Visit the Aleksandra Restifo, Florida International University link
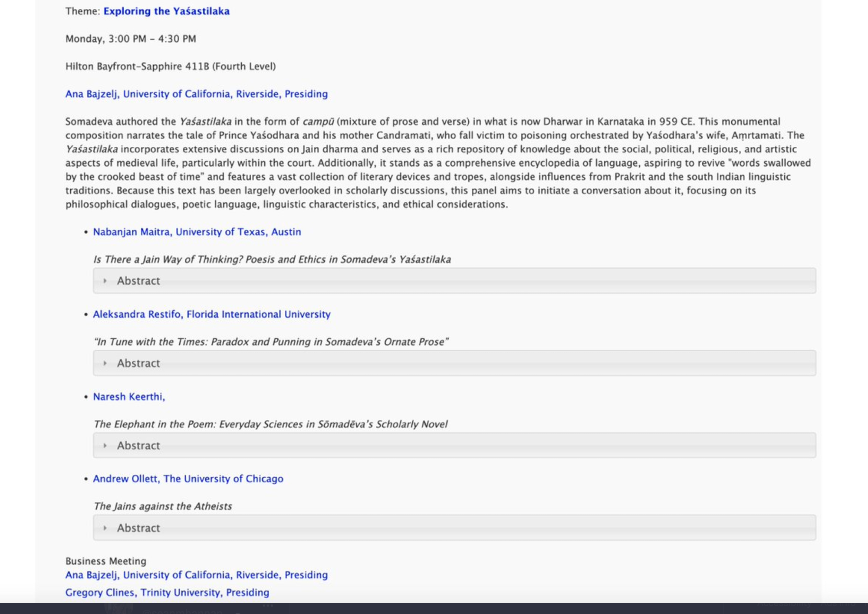 pos(211,314)
